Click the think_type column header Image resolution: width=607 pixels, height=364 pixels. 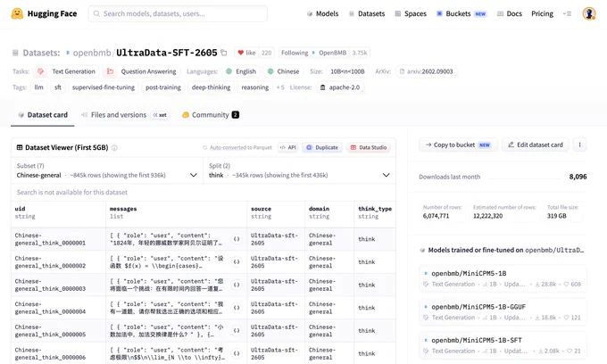(x=375, y=212)
